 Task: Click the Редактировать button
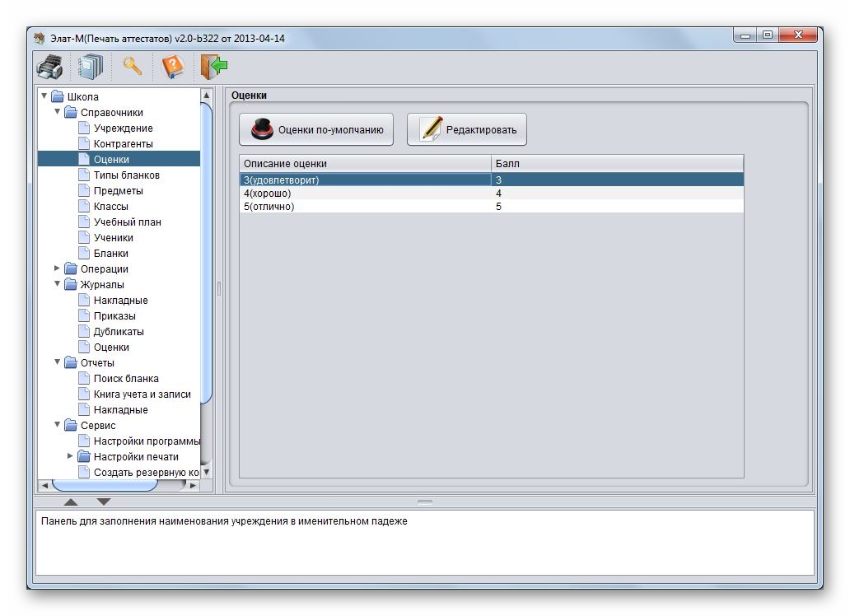point(467,129)
